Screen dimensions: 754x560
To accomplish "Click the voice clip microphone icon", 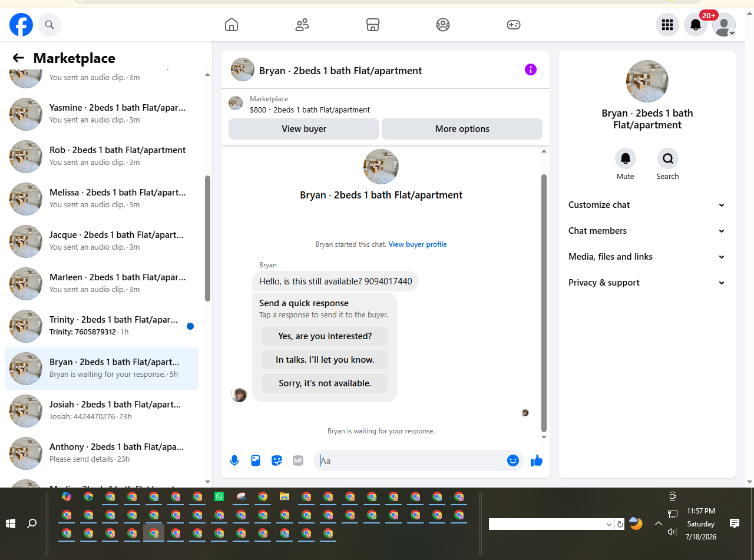I will 234,460.
